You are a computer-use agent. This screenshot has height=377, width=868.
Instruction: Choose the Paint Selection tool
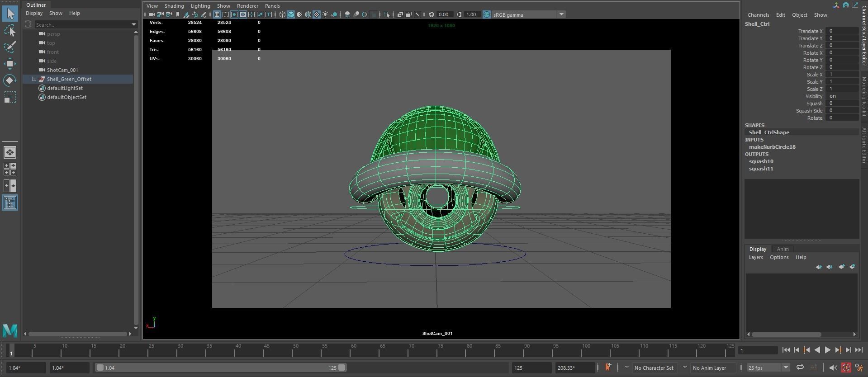[10, 47]
